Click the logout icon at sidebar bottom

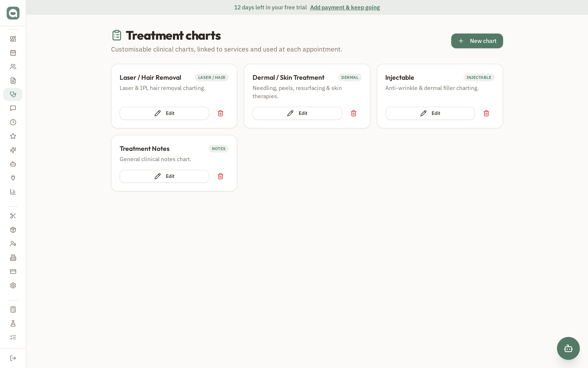[13, 358]
